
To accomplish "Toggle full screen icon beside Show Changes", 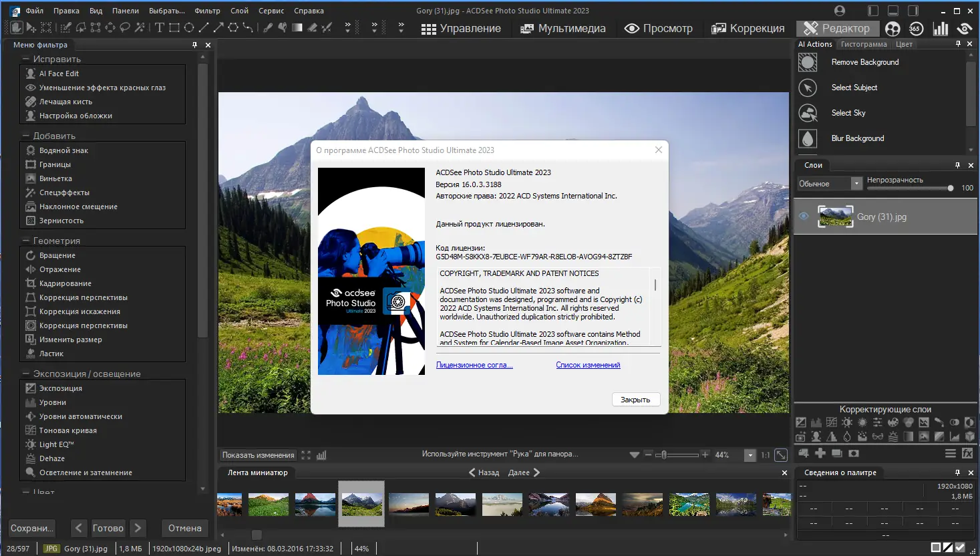I will (x=306, y=455).
